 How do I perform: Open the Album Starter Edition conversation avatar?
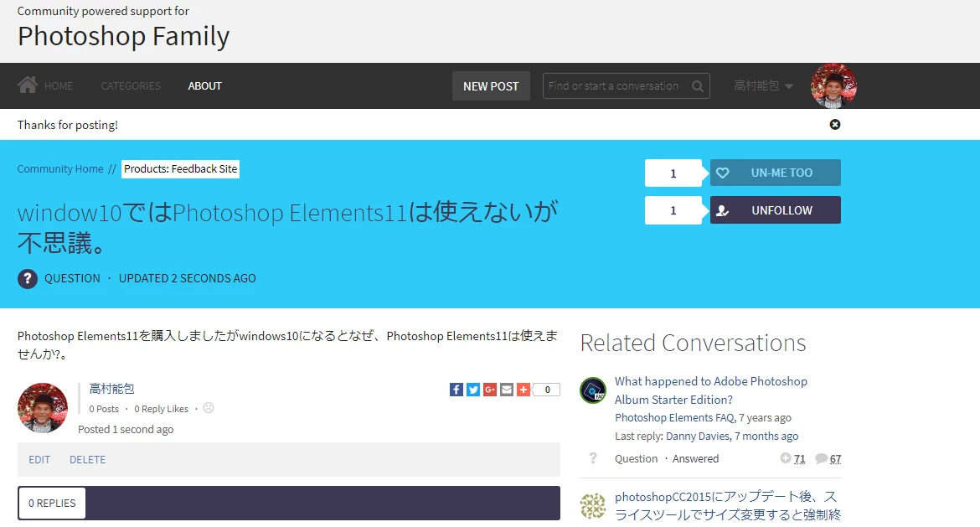[593, 390]
